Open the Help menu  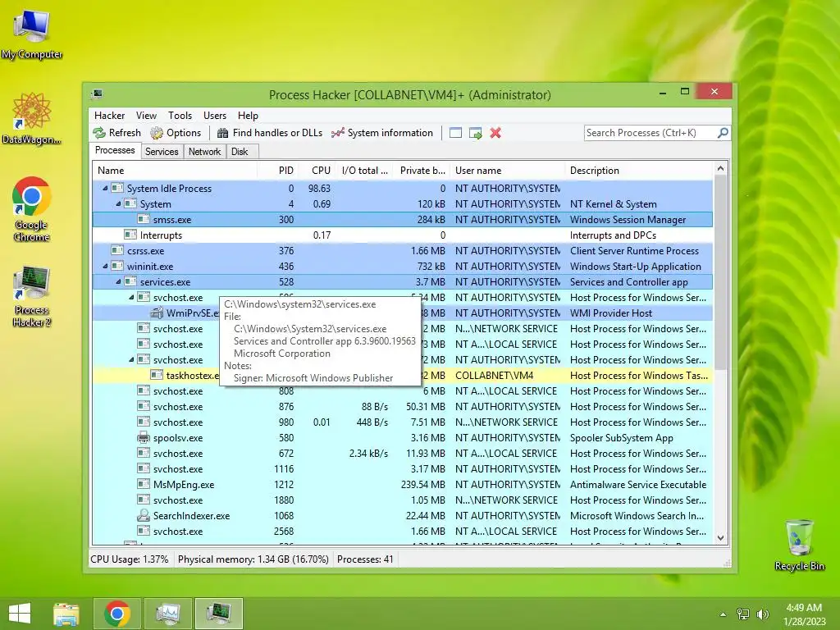tap(248, 115)
